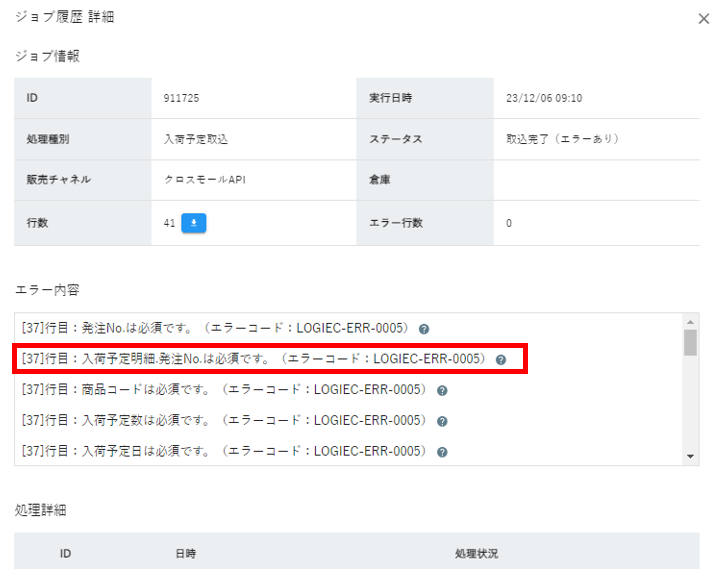This screenshot has height=569, width=716.
Task: Click the error list scroll-down arrow
Action: click(690, 456)
